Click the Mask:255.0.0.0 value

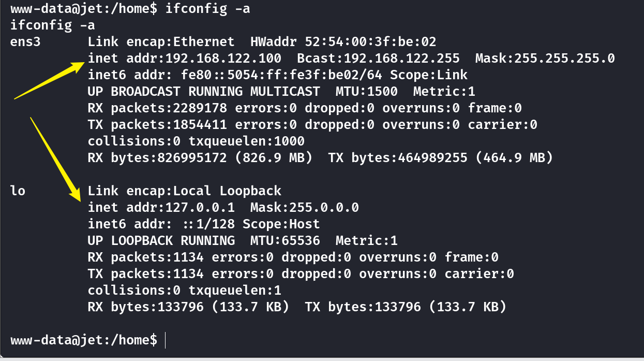[305, 208]
